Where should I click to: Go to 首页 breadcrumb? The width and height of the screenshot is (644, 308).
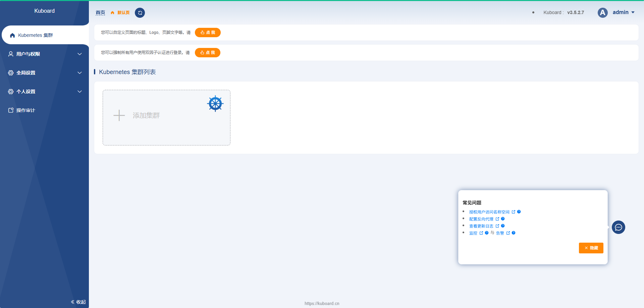(x=100, y=13)
